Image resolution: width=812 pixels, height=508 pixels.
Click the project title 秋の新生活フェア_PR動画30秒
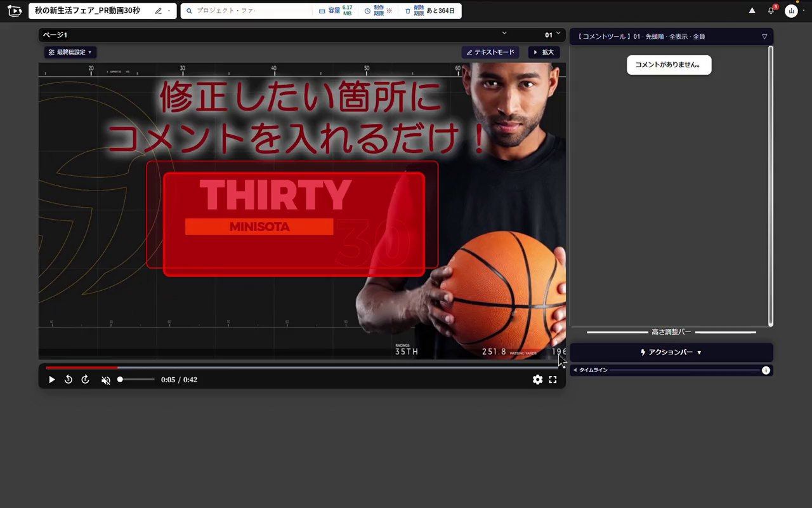[x=88, y=11]
